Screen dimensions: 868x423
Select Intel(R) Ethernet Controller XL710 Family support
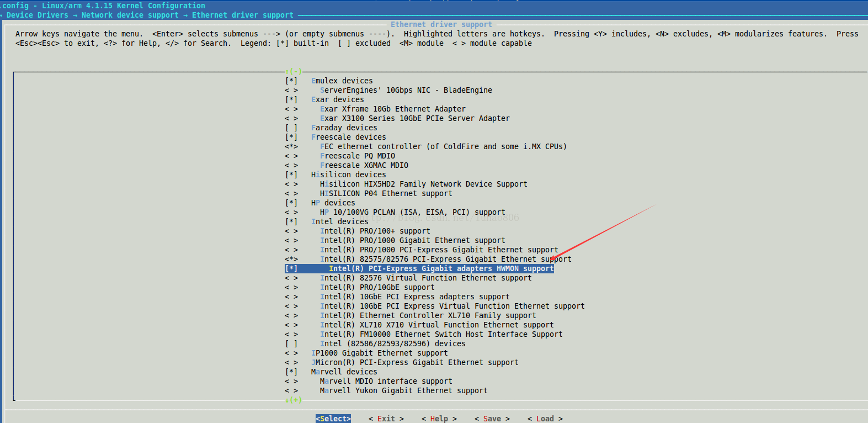point(428,315)
